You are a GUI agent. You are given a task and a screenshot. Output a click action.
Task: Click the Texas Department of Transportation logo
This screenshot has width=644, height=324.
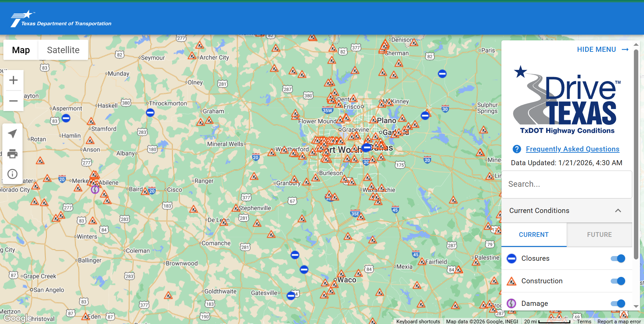pyautogui.click(x=61, y=19)
